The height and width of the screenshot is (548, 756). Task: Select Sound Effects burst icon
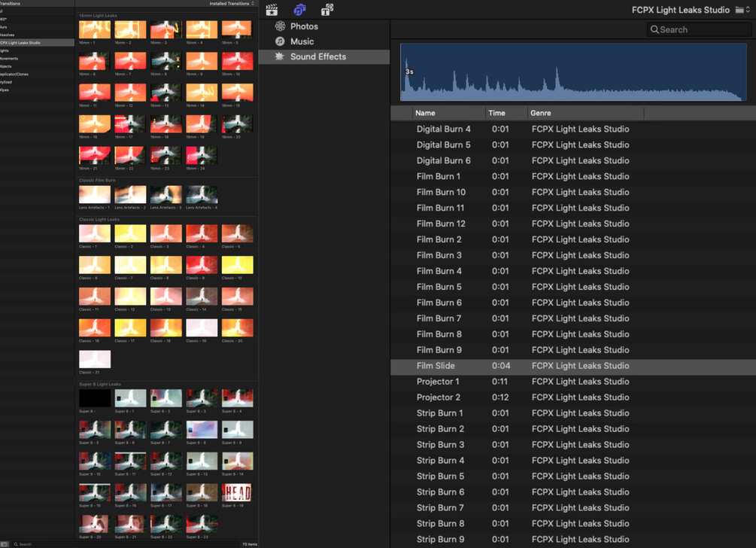coord(280,56)
